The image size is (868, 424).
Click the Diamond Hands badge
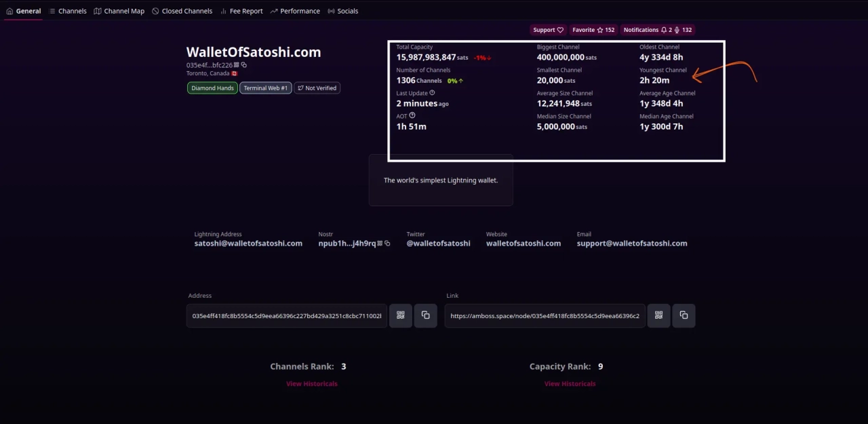coord(212,88)
